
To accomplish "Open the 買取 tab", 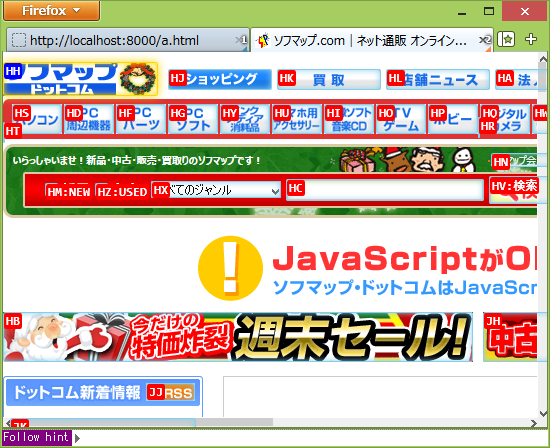I will pyautogui.click(x=329, y=79).
